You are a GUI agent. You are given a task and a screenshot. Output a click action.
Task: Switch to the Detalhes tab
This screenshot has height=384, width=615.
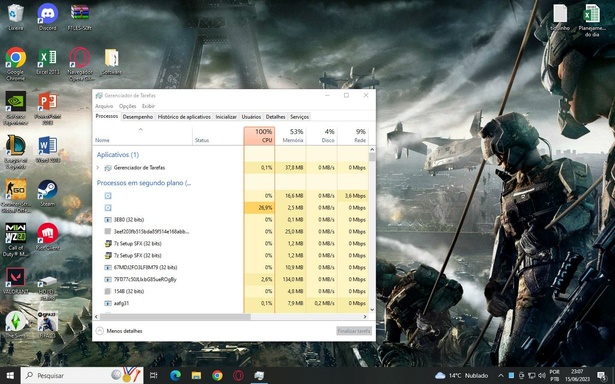point(275,117)
